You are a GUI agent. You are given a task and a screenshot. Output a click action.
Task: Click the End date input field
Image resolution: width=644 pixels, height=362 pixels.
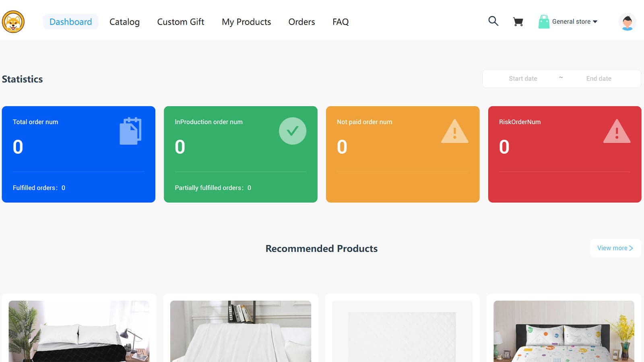tap(599, 78)
